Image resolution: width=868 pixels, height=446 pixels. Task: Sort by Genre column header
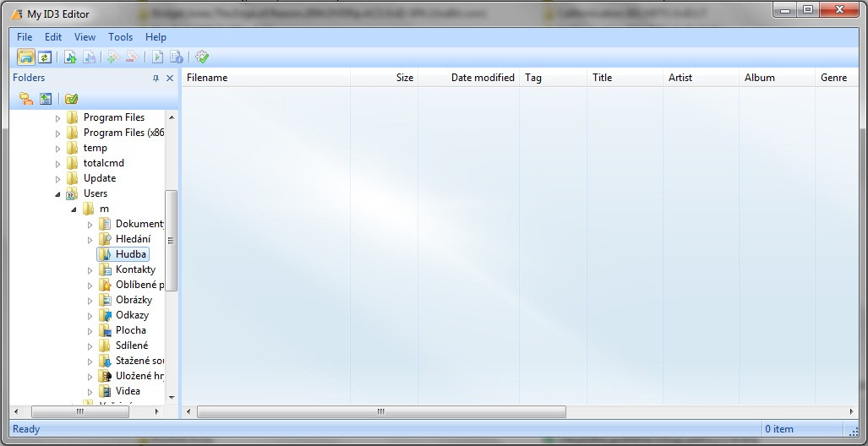[x=837, y=78]
